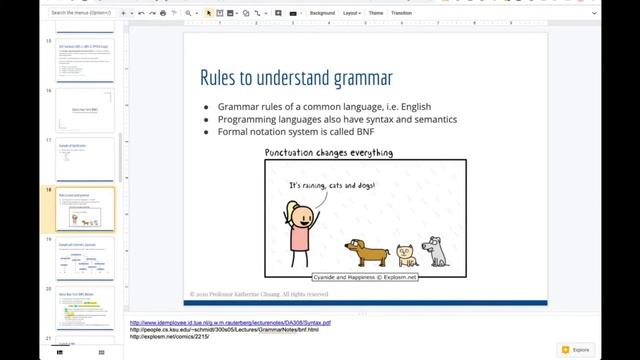Choose the select cursor tool
The width and height of the screenshot is (640, 360).
[x=209, y=13]
